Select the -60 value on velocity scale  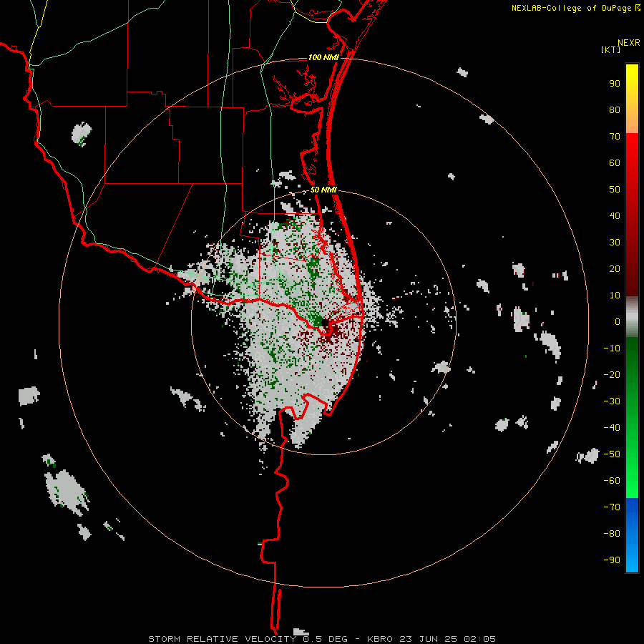[x=612, y=481]
